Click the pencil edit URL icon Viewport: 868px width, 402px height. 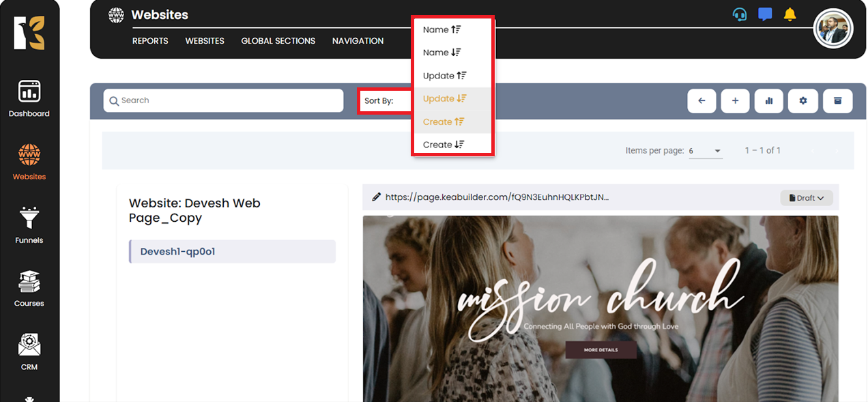click(376, 197)
